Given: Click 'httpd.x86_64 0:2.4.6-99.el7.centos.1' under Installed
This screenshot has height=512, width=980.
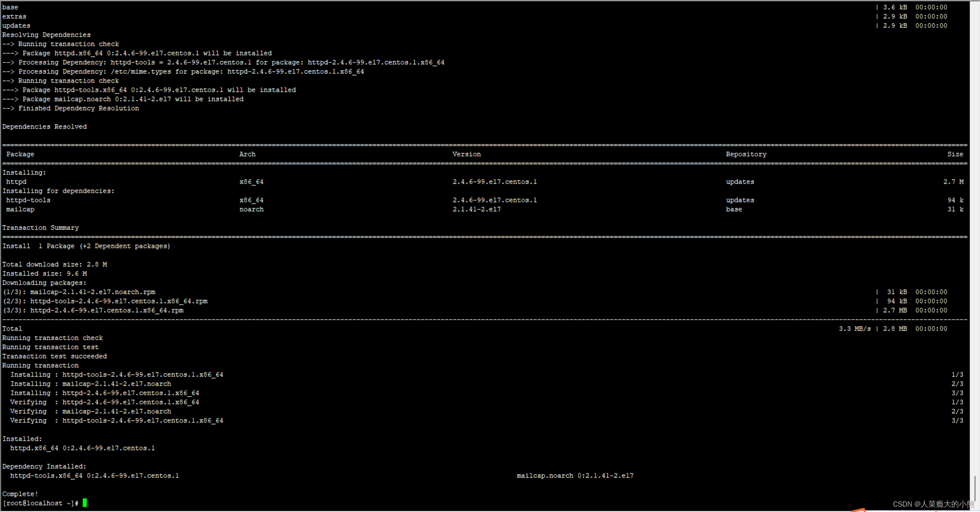Looking at the screenshot, I should pyautogui.click(x=83, y=448).
